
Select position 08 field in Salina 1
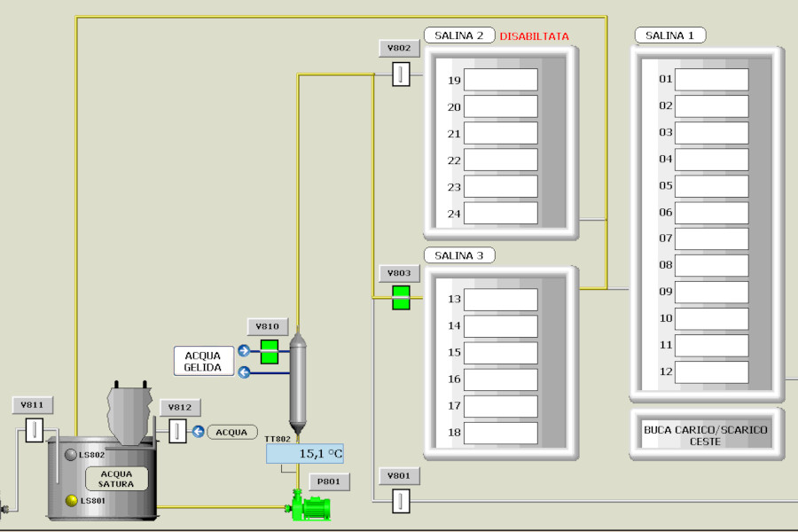(711, 266)
